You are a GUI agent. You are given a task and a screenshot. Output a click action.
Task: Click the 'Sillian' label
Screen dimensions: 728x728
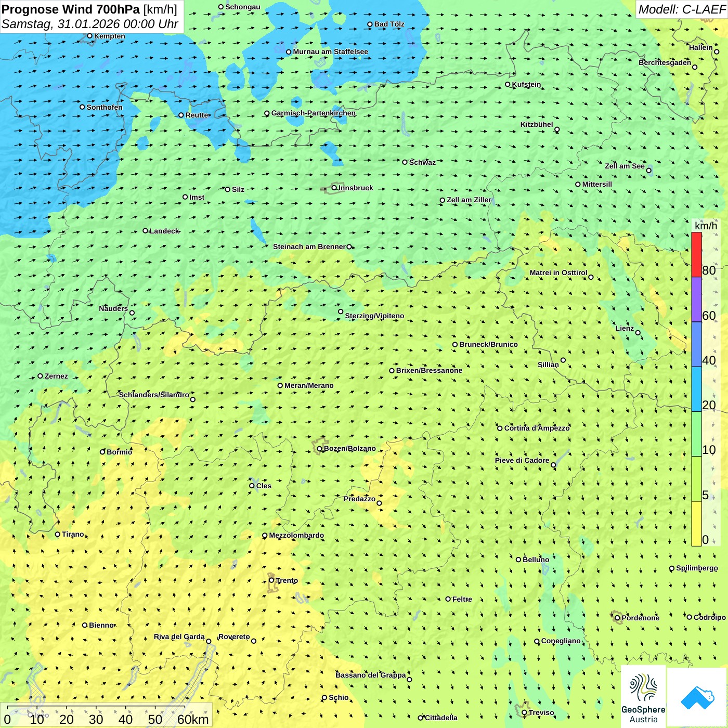coord(548,365)
